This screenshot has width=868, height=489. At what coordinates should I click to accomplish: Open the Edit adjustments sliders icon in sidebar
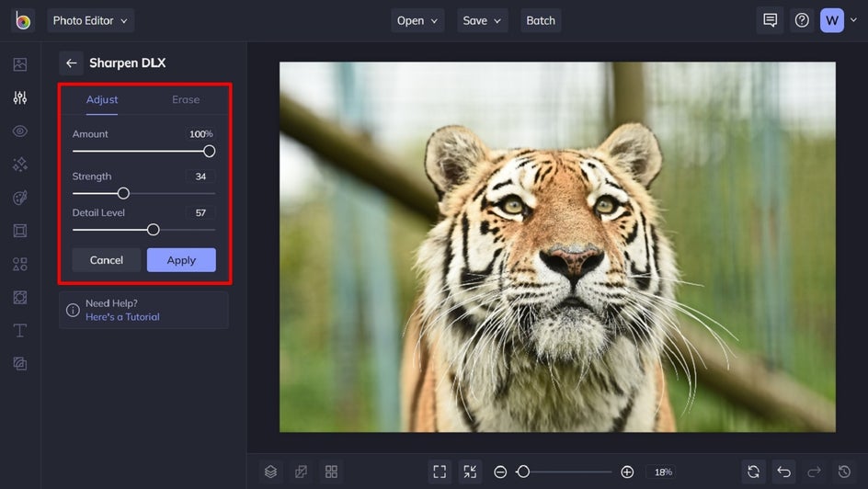click(20, 97)
